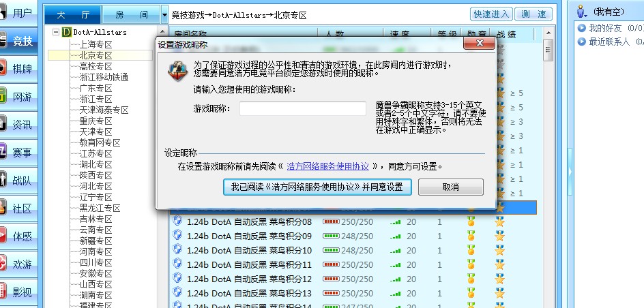Viewport: 644px width, 308px height.
Task: Select 浙江移动铁通 in the region tree
Action: pyautogui.click(x=104, y=77)
